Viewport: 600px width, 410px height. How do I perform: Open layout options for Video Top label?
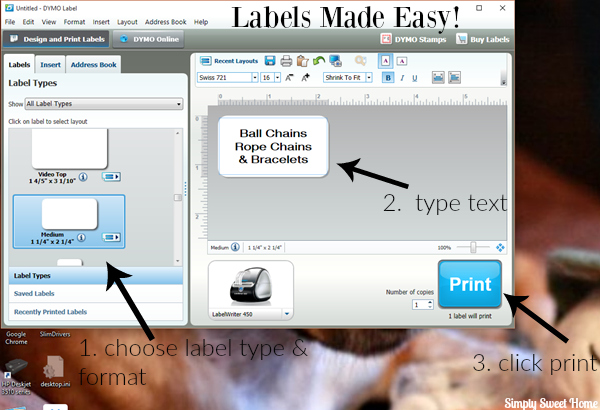(111, 176)
